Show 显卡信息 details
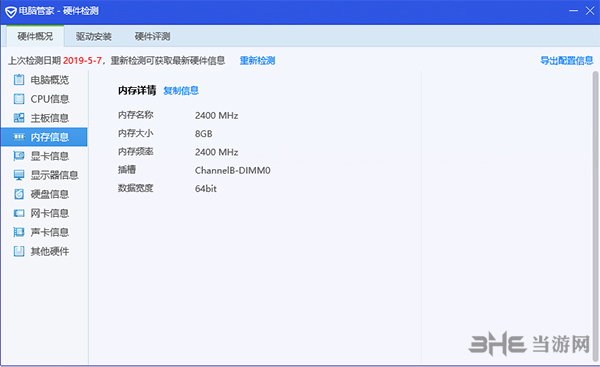The height and width of the screenshot is (367, 600). (x=44, y=156)
